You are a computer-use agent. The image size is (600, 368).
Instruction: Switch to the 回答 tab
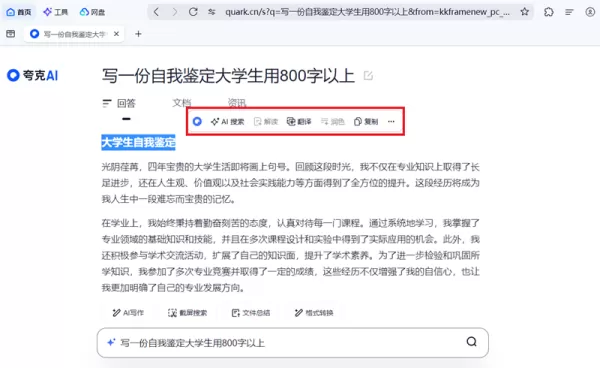coord(119,103)
